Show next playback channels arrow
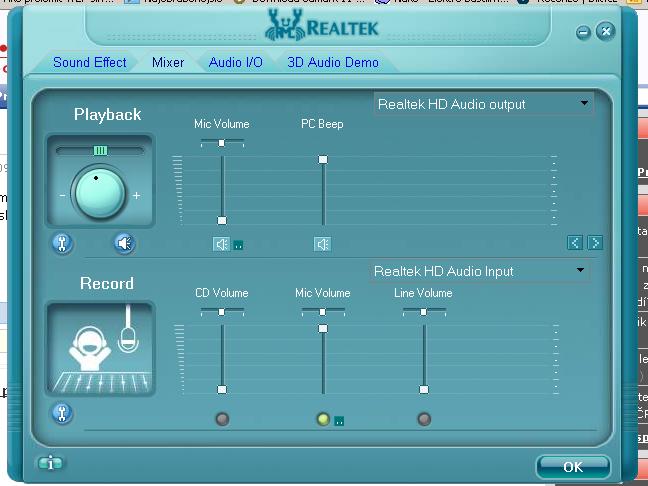This screenshot has width=648, height=486. pos(595,243)
